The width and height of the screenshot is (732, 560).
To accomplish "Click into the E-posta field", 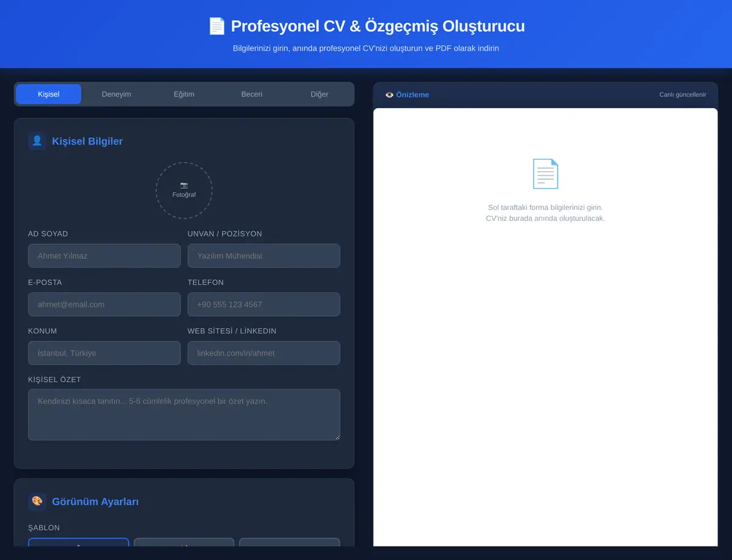I will pyautogui.click(x=104, y=304).
